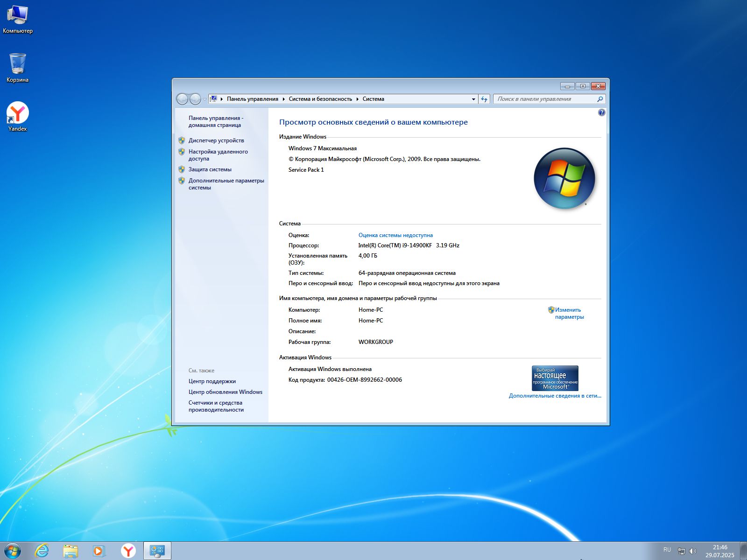Click the WORKGROUP value

[x=376, y=342]
